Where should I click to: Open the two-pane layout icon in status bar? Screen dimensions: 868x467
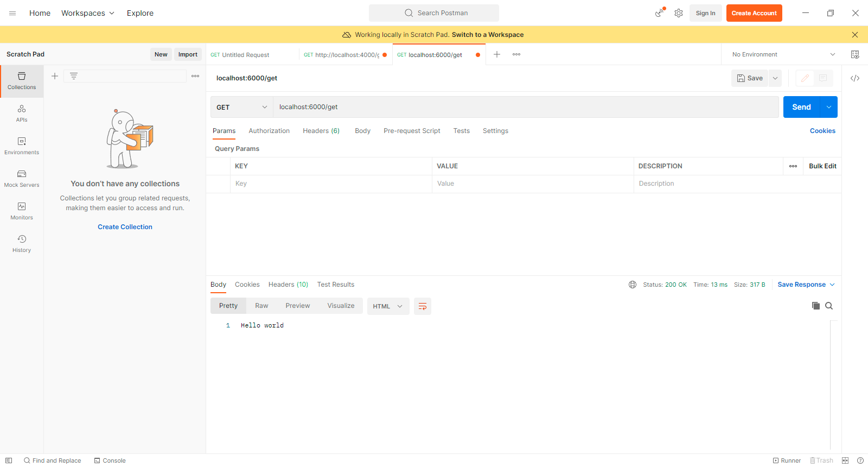845,460
